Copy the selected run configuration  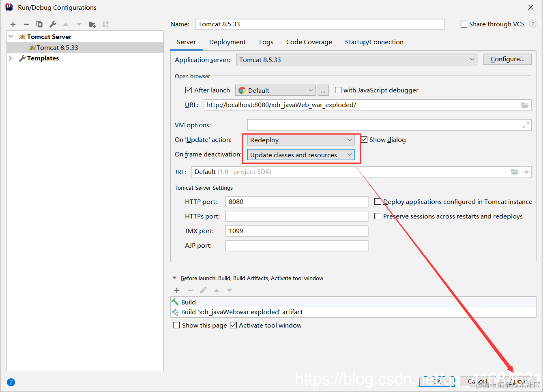39,24
